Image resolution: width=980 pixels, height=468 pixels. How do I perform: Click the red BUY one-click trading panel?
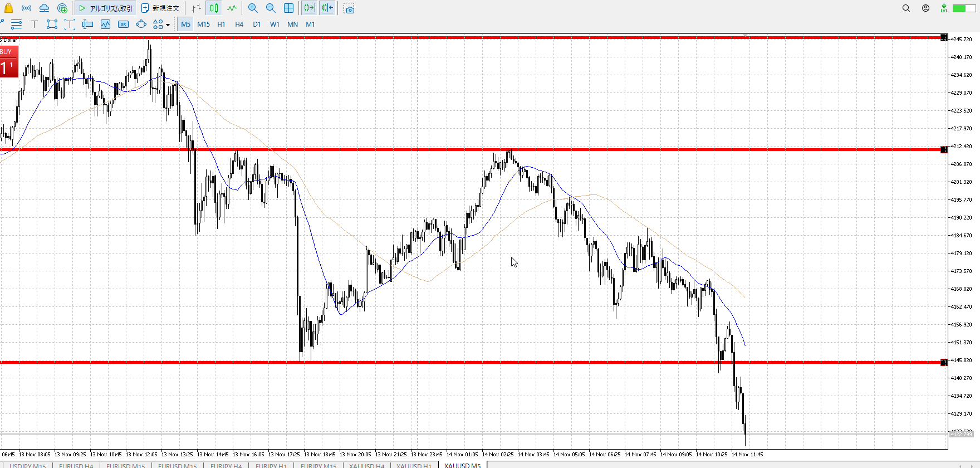tap(9, 61)
